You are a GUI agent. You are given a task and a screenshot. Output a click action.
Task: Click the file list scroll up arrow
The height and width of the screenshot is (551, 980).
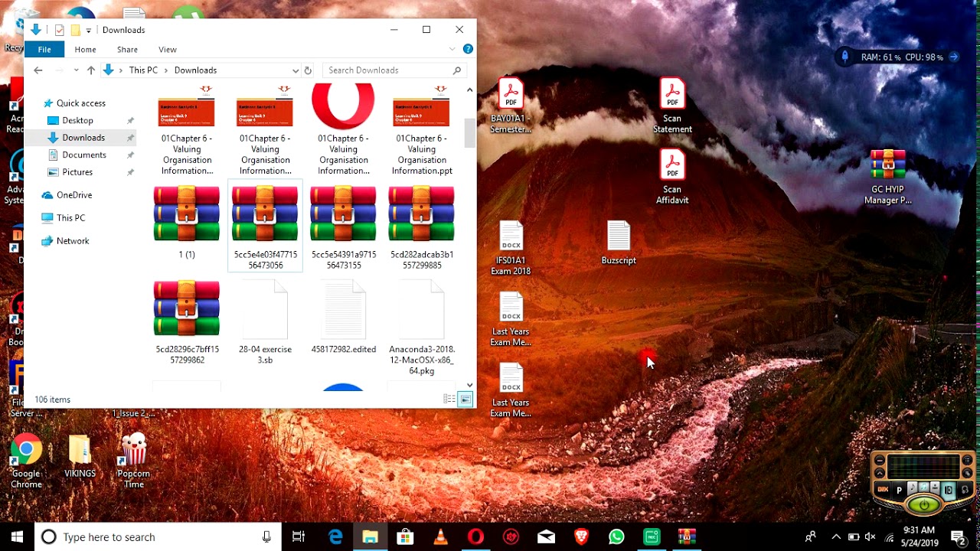pos(469,90)
